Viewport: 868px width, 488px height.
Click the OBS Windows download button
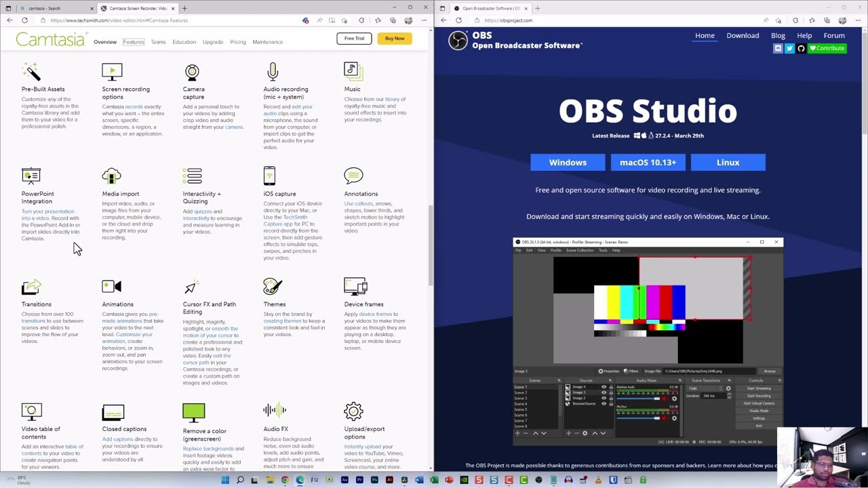568,162
